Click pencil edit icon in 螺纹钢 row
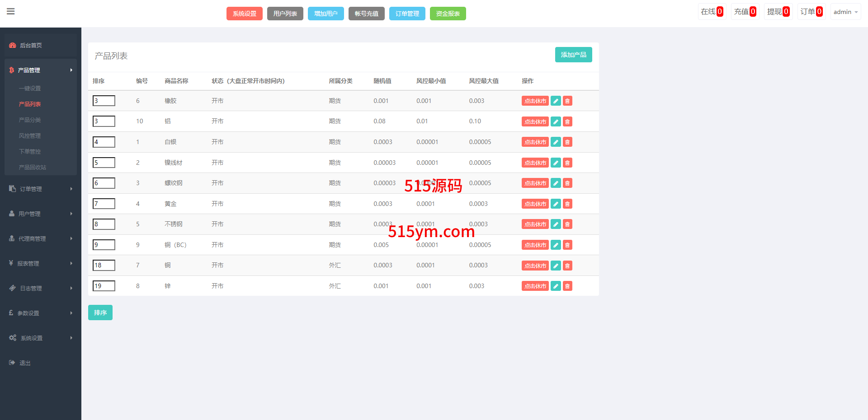Viewport: 868px width, 420px height. (x=556, y=183)
